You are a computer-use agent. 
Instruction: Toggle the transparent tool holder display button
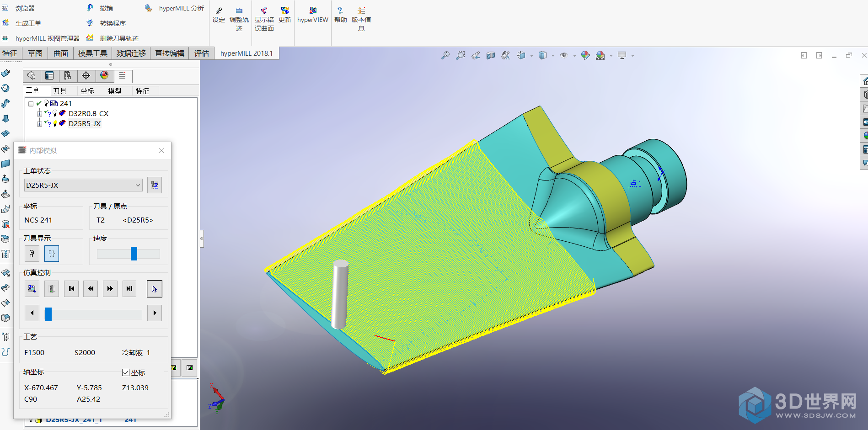coord(52,254)
